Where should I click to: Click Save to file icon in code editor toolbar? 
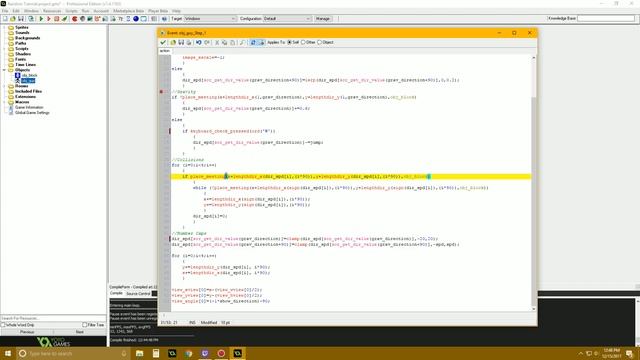point(181,42)
